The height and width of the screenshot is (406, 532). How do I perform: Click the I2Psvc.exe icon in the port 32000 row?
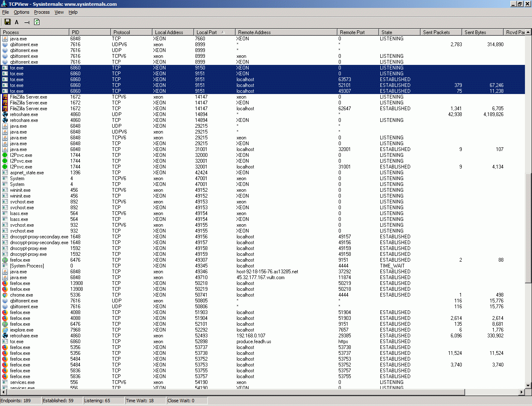5,155
